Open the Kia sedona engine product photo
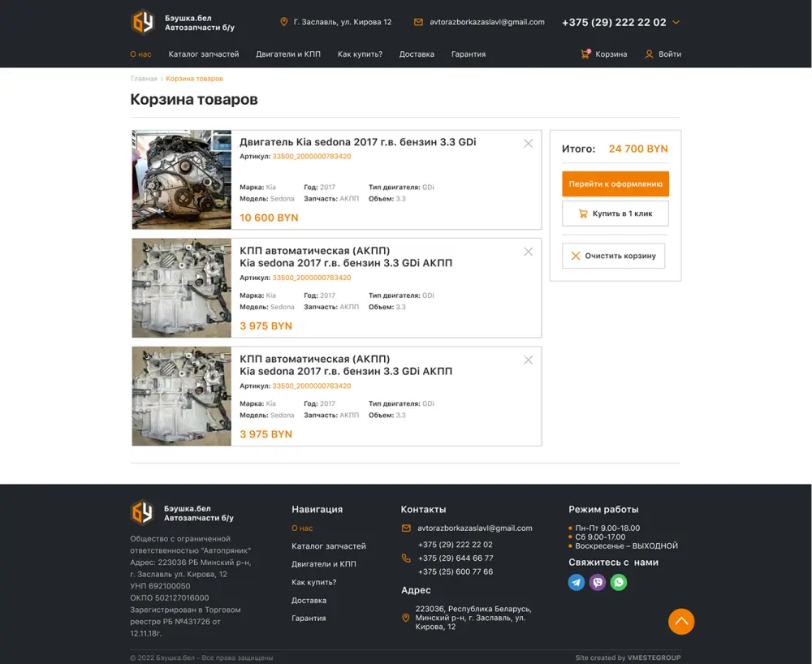Image resolution: width=812 pixels, height=664 pixels. click(182, 179)
